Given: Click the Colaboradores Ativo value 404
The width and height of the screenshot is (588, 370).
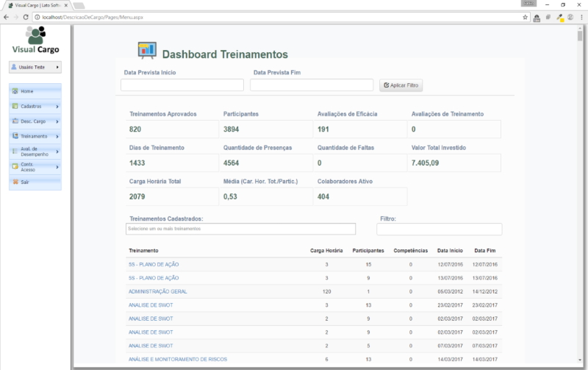Looking at the screenshot, I should pyautogui.click(x=323, y=196).
